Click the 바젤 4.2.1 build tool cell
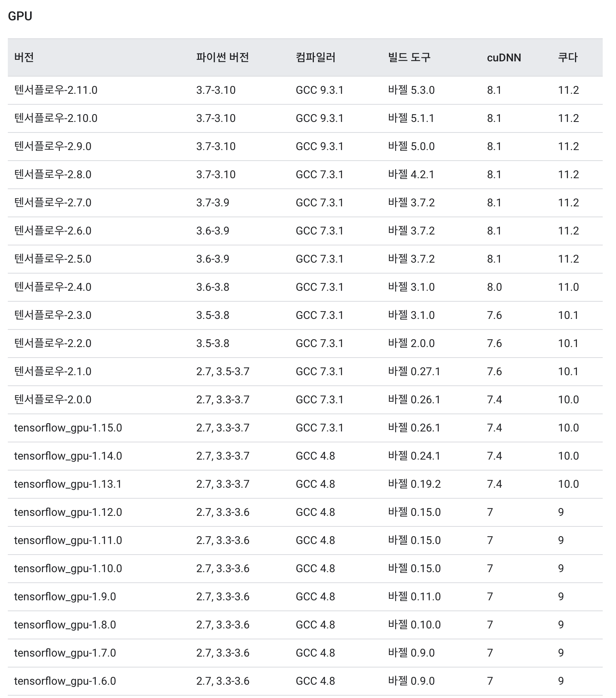 click(411, 175)
